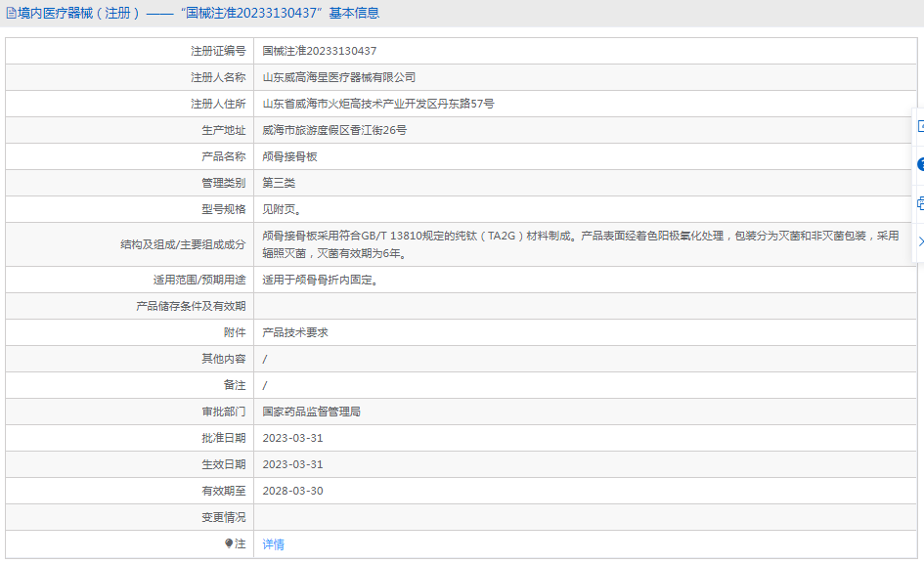The image size is (924, 564).
Task: Click the 生效日期 label
Action: click(223, 464)
